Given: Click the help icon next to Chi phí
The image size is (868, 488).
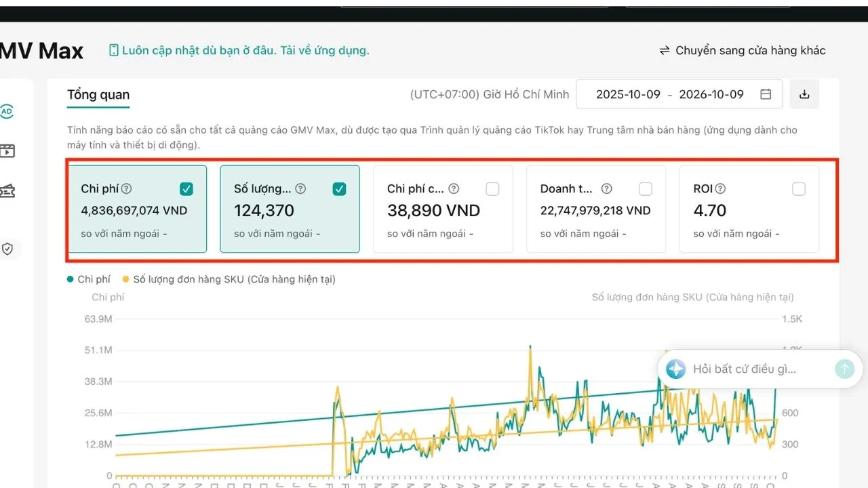Looking at the screenshot, I should coord(127,189).
